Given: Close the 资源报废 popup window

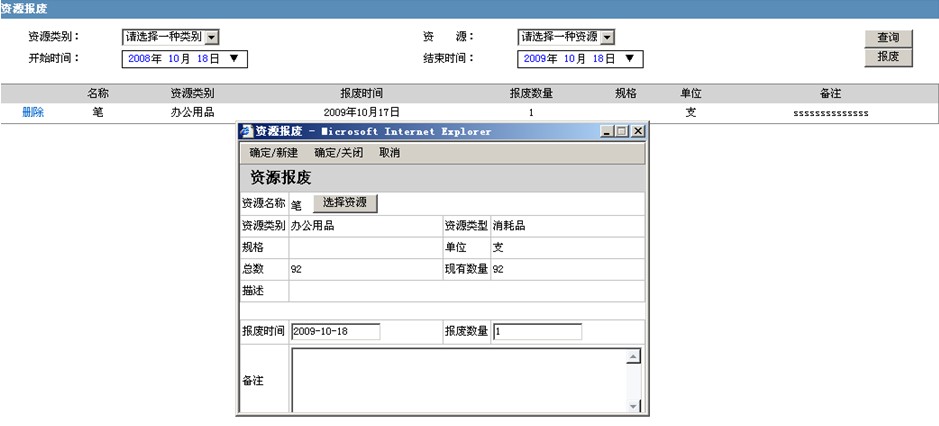Looking at the screenshot, I should point(638,131).
